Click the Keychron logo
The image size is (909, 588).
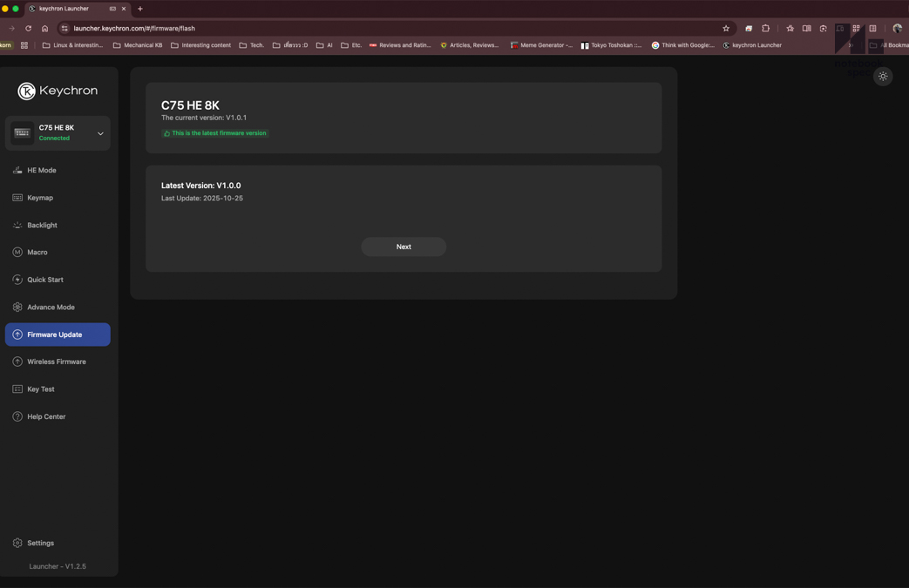[58, 91]
